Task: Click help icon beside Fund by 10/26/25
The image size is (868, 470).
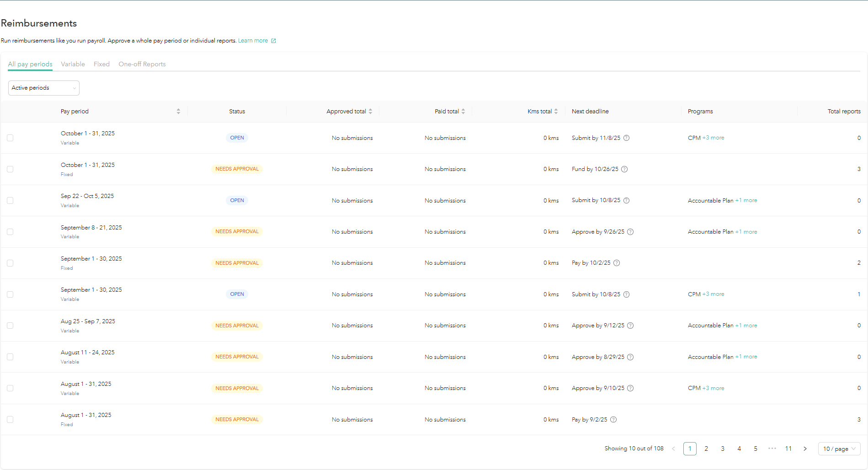Action: point(624,169)
